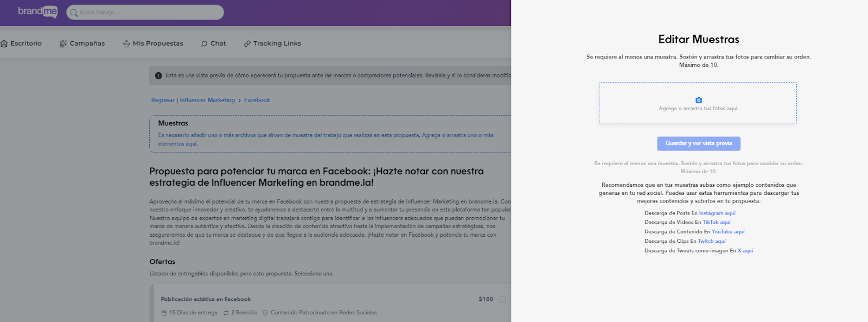Screen dimensions: 868x322
Task: Click the brandme logo
Action: pyautogui.click(x=37, y=11)
